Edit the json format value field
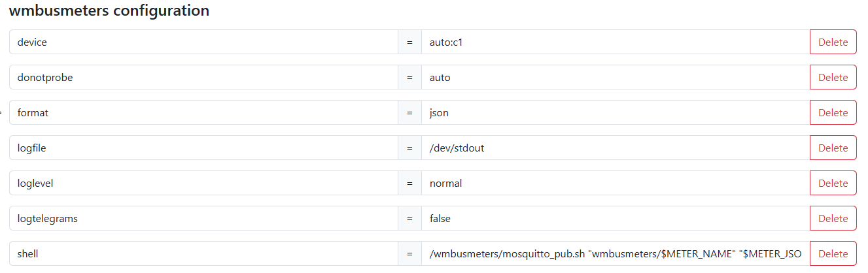This screenshot has height=273, width=868. [615, 112]
